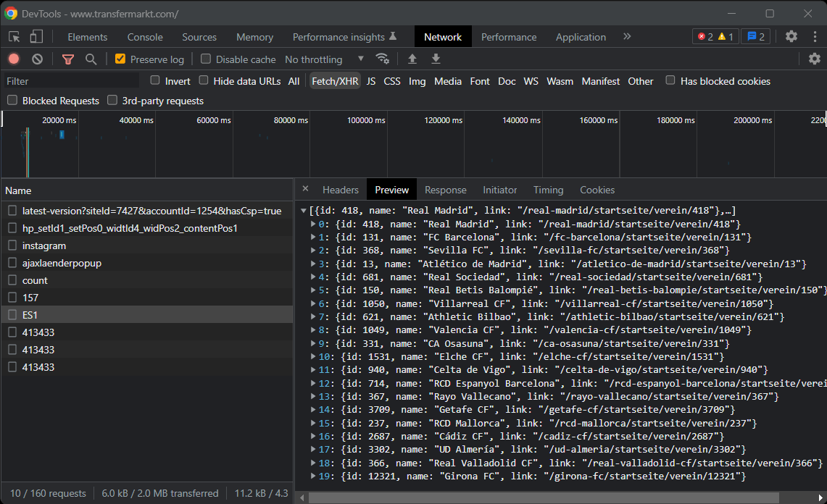Select the latest-version request row
This screenshot has height=504, width=827.
[x=146, y=210]
